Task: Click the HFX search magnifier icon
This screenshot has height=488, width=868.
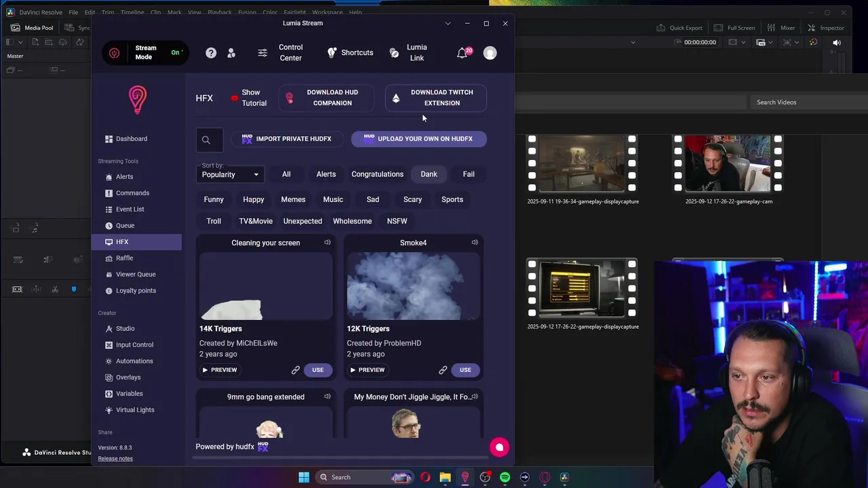Action: point(206,140)
